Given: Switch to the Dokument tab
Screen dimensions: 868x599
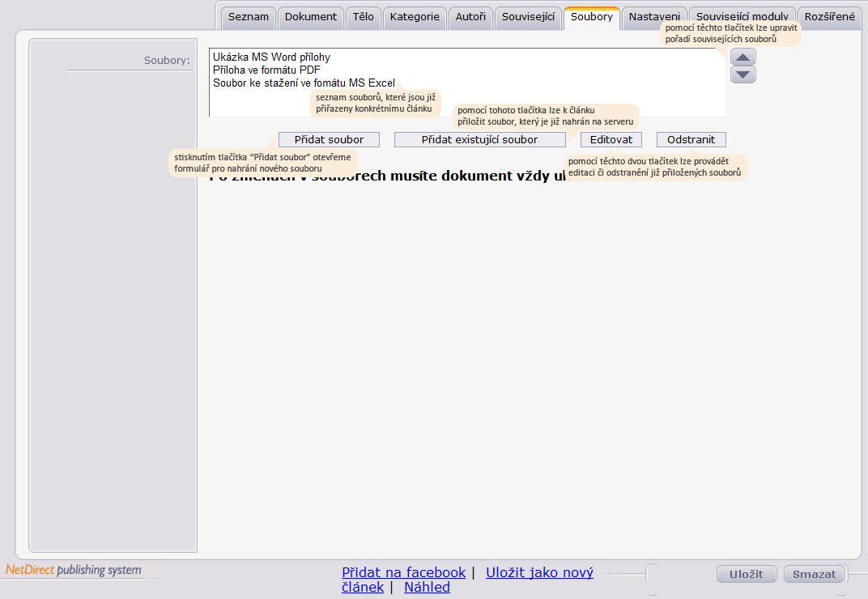Looking at the screenshot, I should (x=311, y=17).
